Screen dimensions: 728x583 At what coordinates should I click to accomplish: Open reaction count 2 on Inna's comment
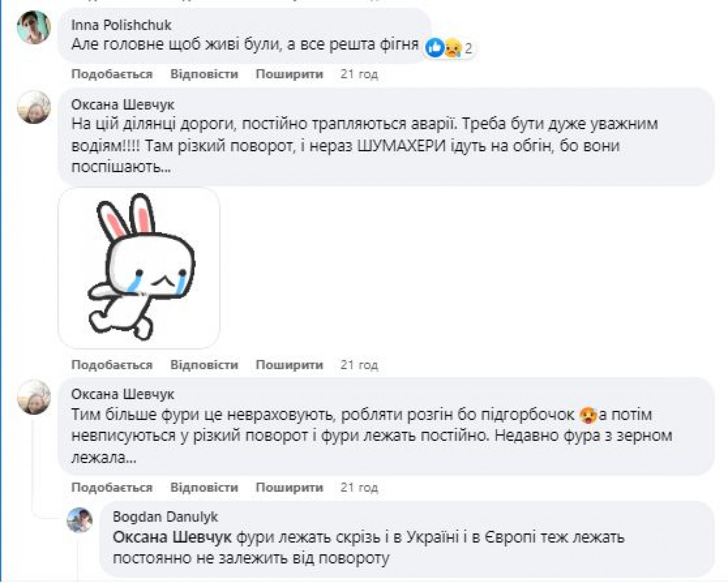[x=468, y=49]
